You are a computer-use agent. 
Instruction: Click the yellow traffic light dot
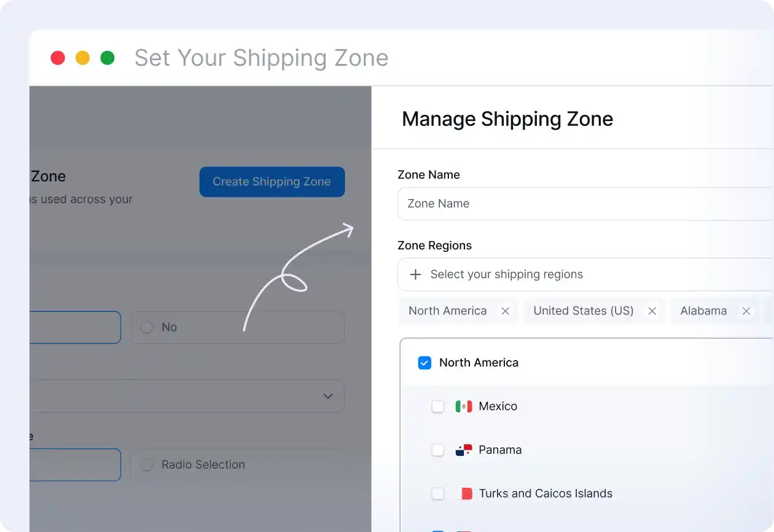(82, 57)
